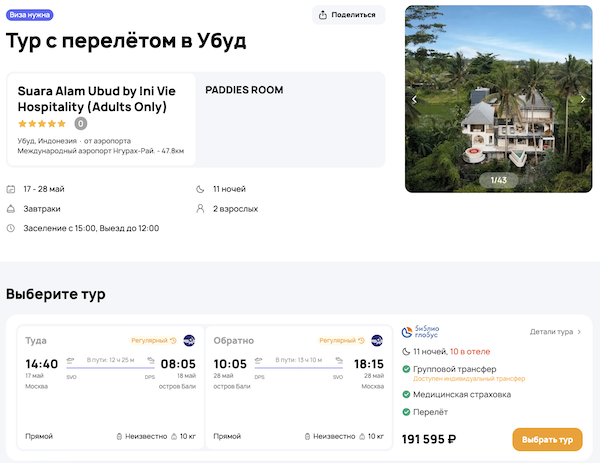Image resolution: width=600 pixels, height=463 pixels.
Task: Open Suara Alam Ubud hotel name link
Action: [x=92, y=98]
